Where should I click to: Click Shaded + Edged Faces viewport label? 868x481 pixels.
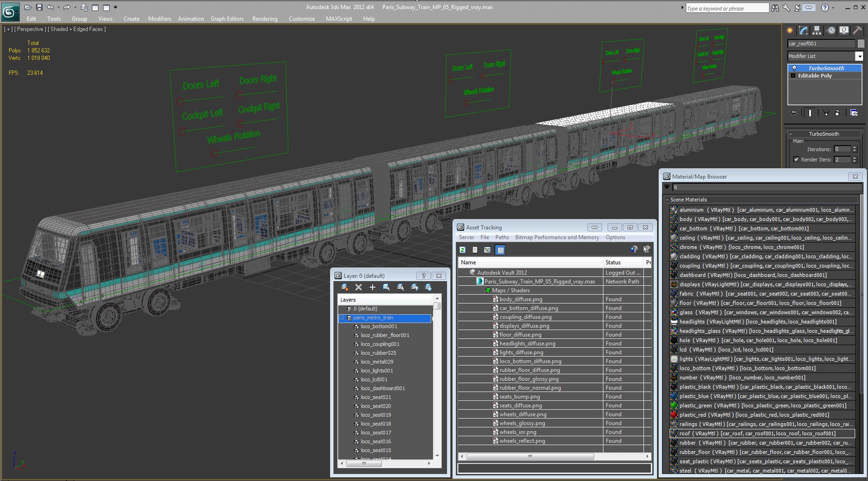point(77,29)
